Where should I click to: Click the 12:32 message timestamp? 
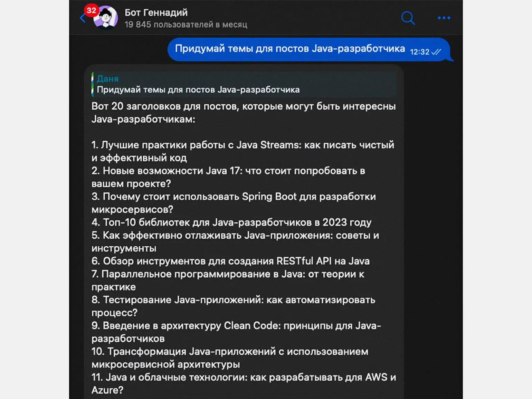click(x=419, y=52)
